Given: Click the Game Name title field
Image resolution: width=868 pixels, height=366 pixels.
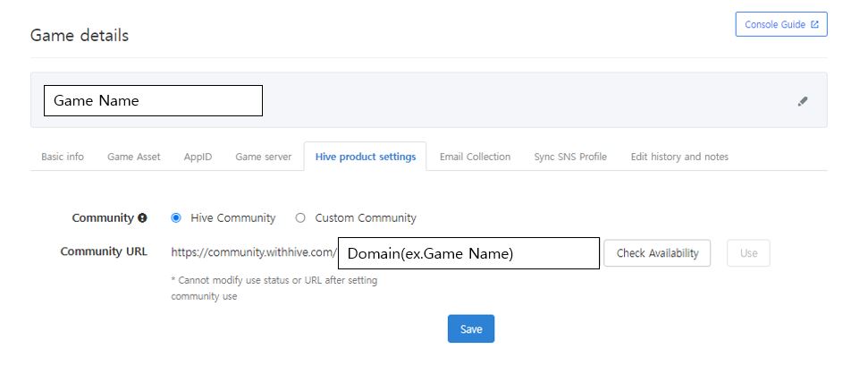Looking at the screenshot, I should click(x=154, y=100).
